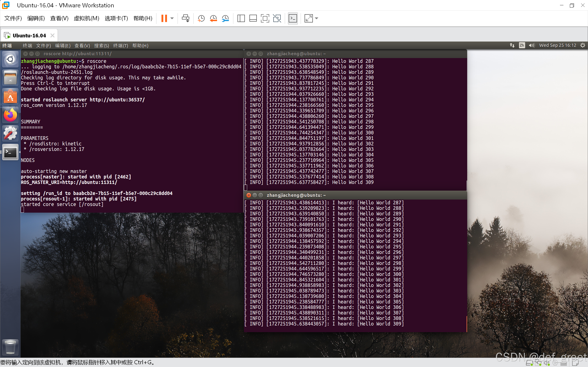This screenshot has height=367, width=588.
Task: Take a snapshot of the virtual machine
Action: (201, 18)
